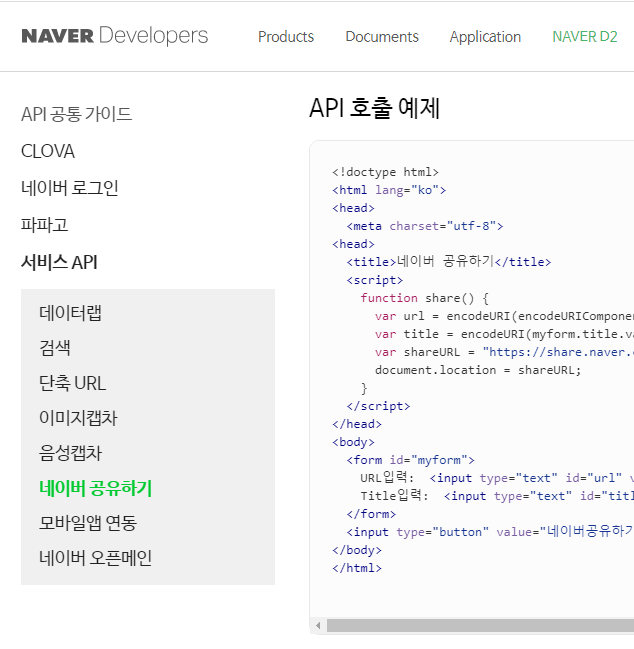Viewport: 634px width, 649px height.
Task: Open the 검색 submenu item
Action: pos(55,348)
